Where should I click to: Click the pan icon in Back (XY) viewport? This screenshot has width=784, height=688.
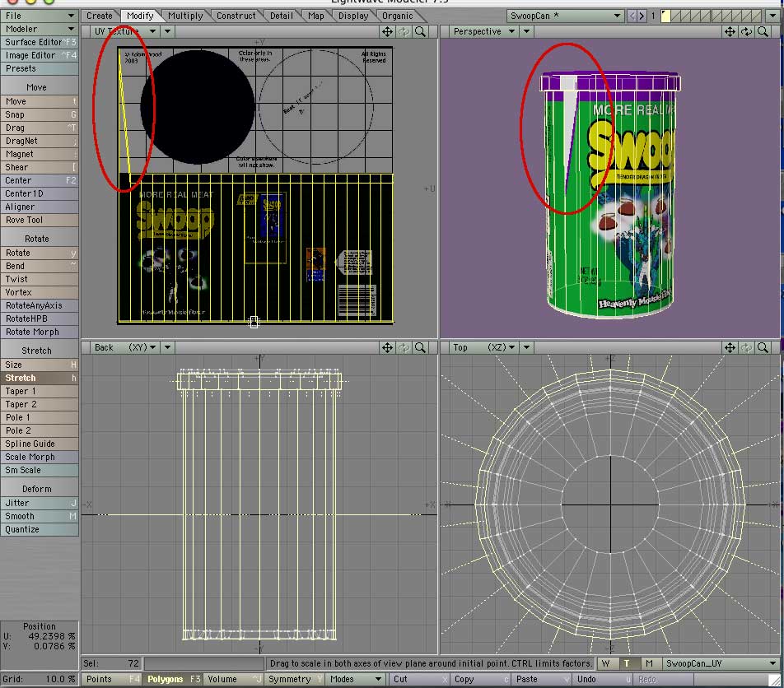click(387, 347)
